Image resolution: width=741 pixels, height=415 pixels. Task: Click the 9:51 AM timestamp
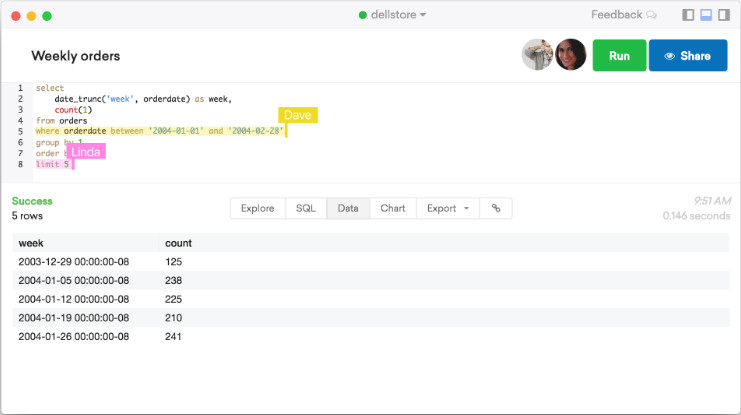tap(712, 201)
